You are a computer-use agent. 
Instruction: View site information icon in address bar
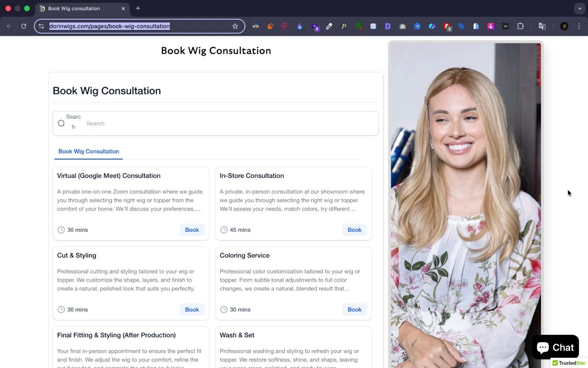tap(41, 26)
